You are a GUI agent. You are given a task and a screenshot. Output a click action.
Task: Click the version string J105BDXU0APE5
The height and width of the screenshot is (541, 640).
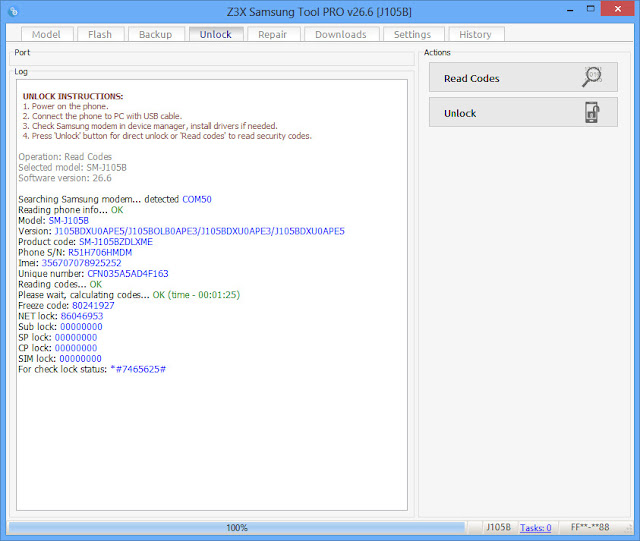200,231
